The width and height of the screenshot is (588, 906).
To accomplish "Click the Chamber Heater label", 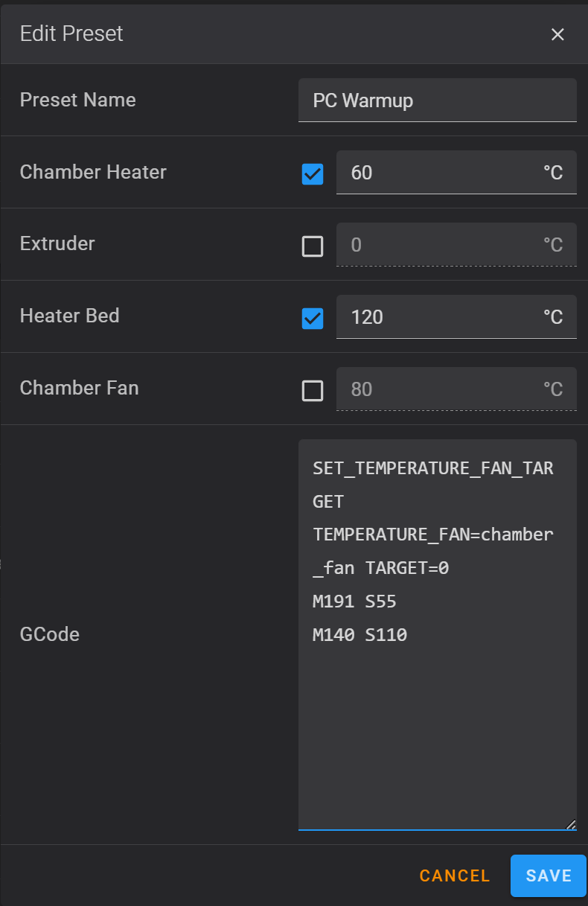I will 93,172.
